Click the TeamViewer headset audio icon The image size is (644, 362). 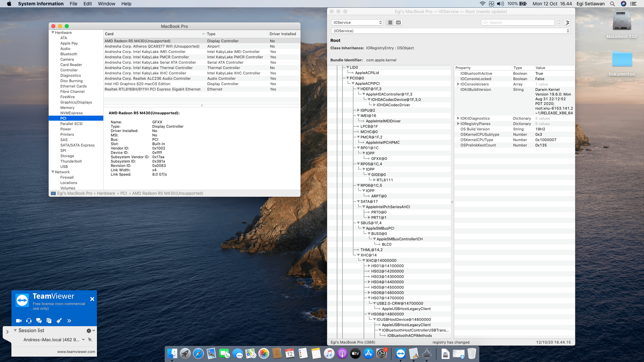pos(29,321)
